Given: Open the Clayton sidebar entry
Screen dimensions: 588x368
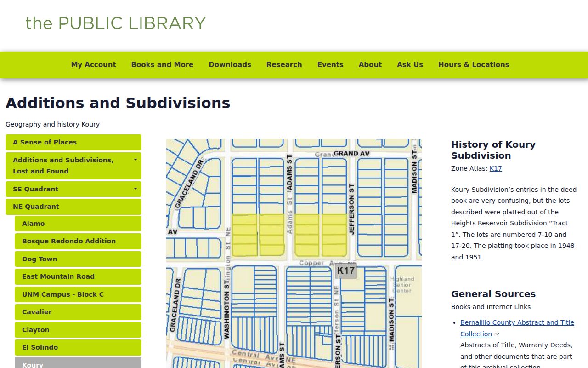Looking at the screenshot, I should click(x=78, y=330).
